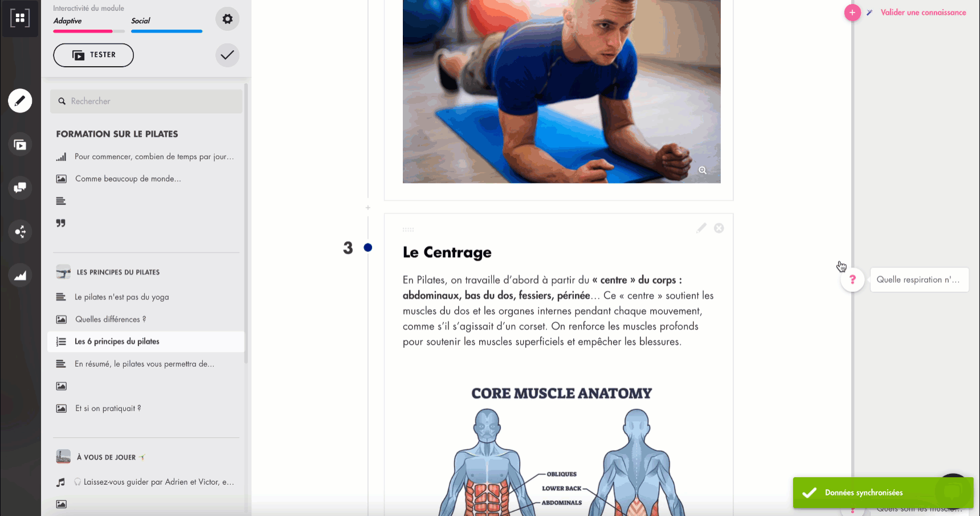Open the À VOUS DE JOUER section
This screenshot has width=980, height=516.
pos(106,457)
